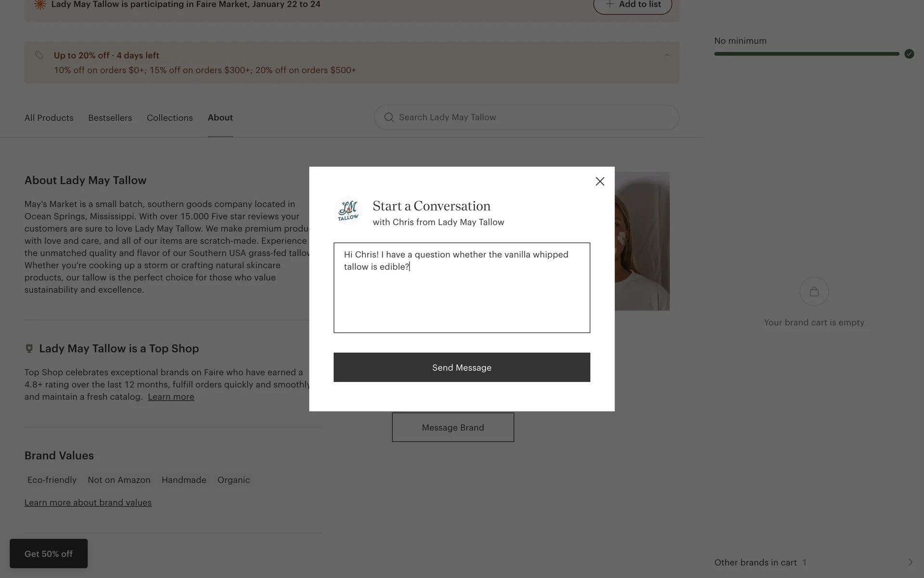Viewport: 924px width, 578px height.
Task: Click the No minimum progress bar
Action: coord(807,54)
